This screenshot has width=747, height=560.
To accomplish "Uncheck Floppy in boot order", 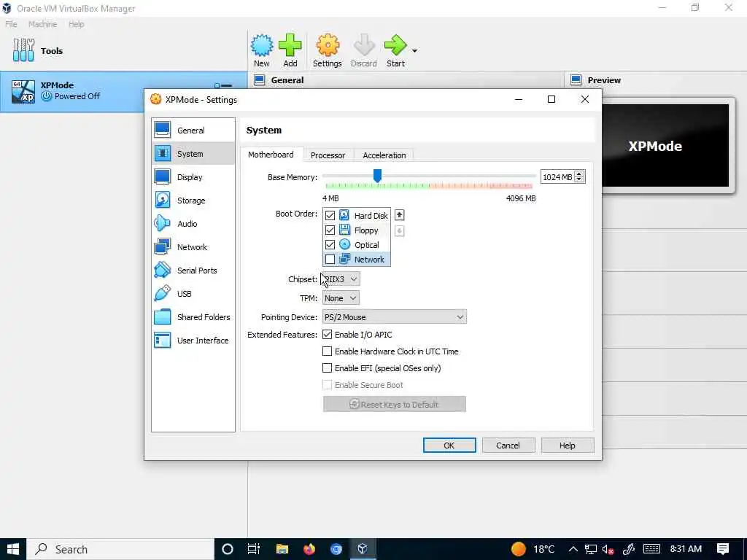I will (330, 230).
